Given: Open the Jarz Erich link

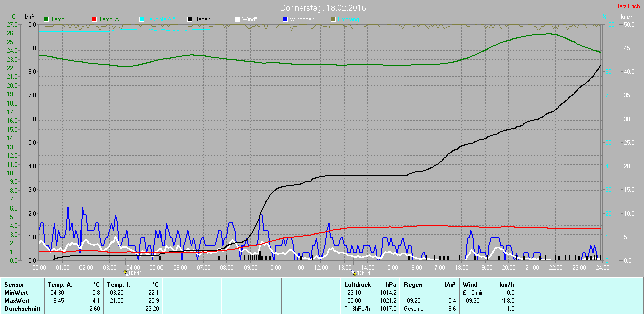Looking at the screenshot, I should point(628,6).
